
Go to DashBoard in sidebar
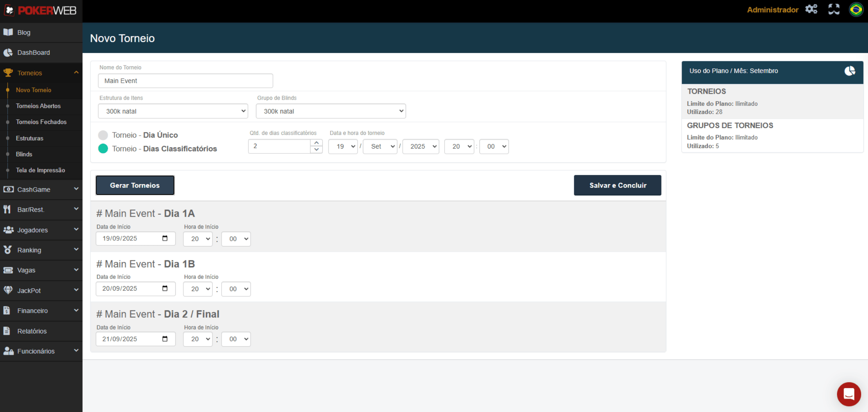(x=33, y=53)
